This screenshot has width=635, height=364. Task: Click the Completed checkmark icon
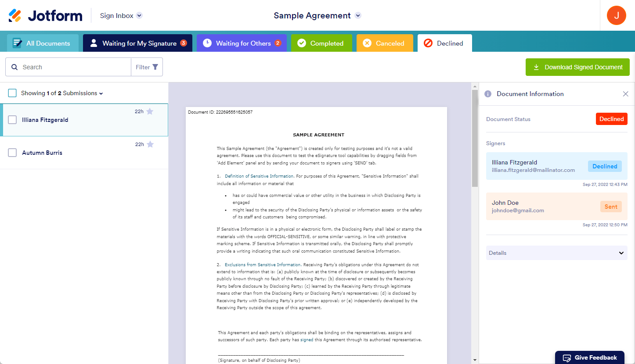click(302, 43)
